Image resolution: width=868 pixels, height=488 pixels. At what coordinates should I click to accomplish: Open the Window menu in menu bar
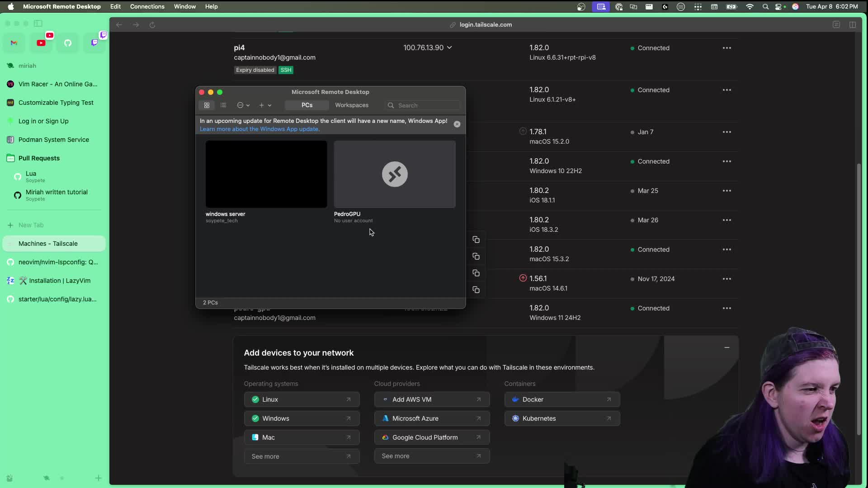pyautogui.click(x=185, y=6)
